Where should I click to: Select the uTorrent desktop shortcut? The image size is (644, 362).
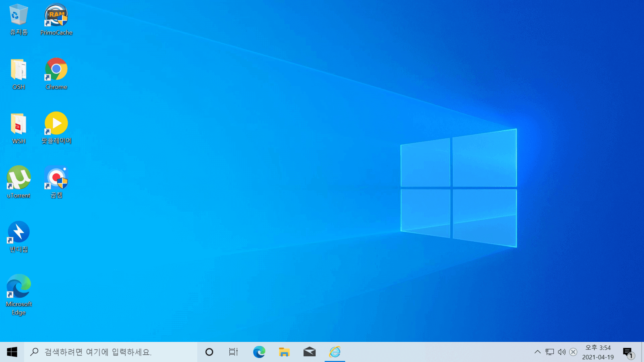19,182
